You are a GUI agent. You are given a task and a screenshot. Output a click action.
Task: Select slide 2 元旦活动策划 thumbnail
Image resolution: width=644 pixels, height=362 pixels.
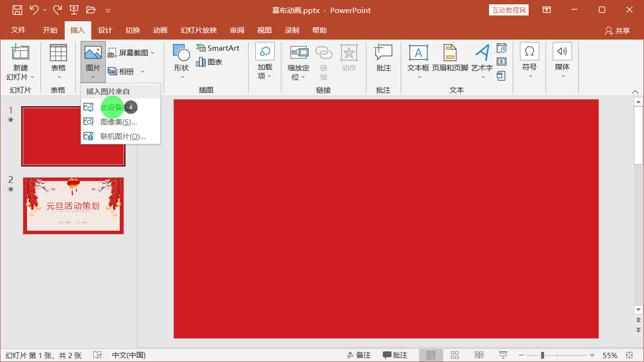[x=73, y=206]
